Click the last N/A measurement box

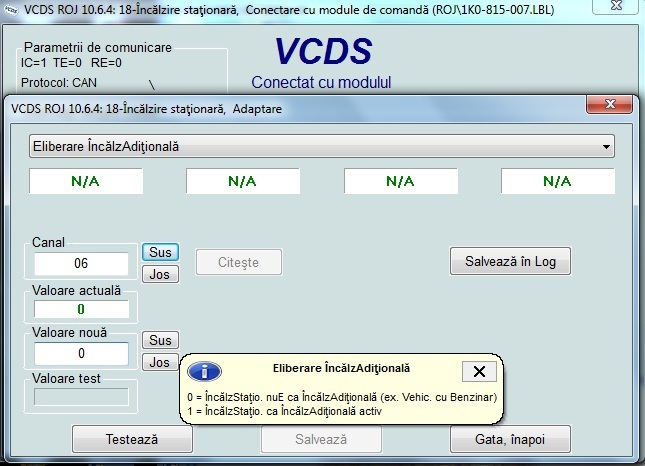[557, 181]
